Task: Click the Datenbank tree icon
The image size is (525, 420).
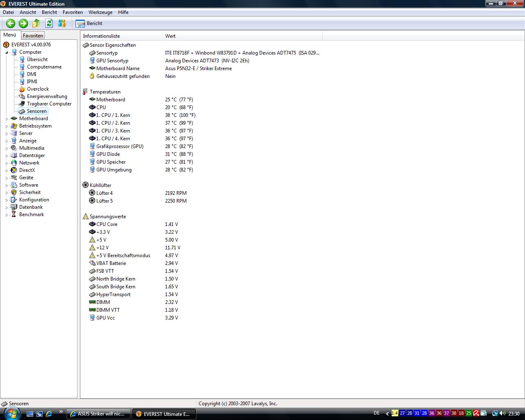Action: click(14, 207)
